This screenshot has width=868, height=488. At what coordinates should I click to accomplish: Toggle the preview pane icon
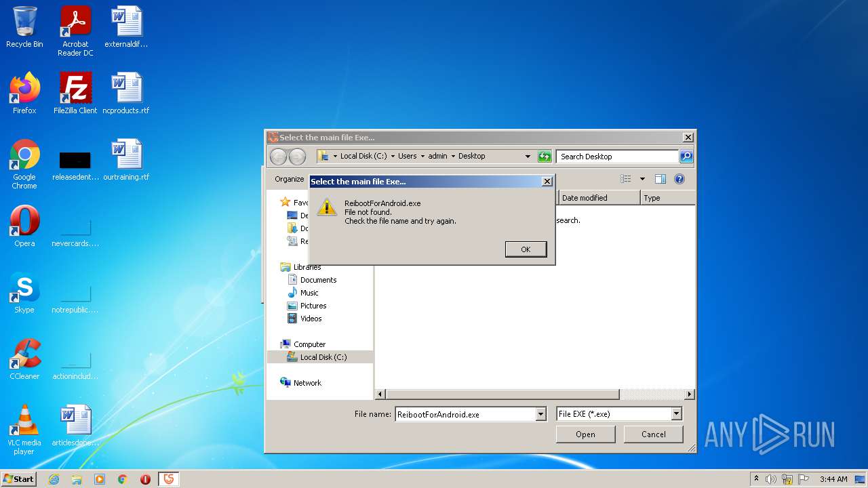tap(660, 179)
